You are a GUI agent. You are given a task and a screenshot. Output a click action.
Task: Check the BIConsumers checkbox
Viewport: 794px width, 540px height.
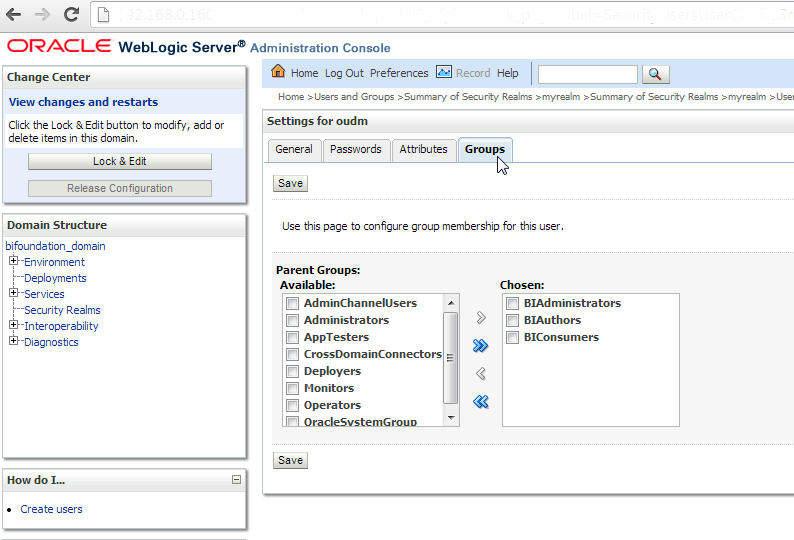(x=512, y=337)
